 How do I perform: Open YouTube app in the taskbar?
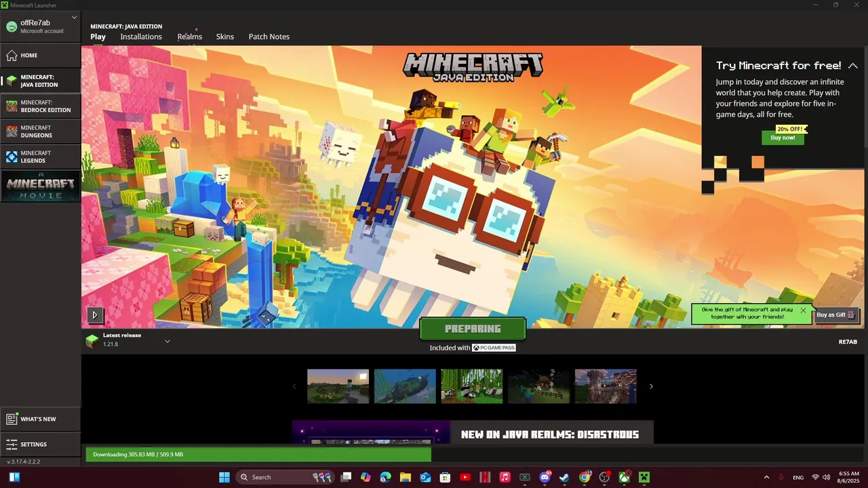click(x=465, y=477)
